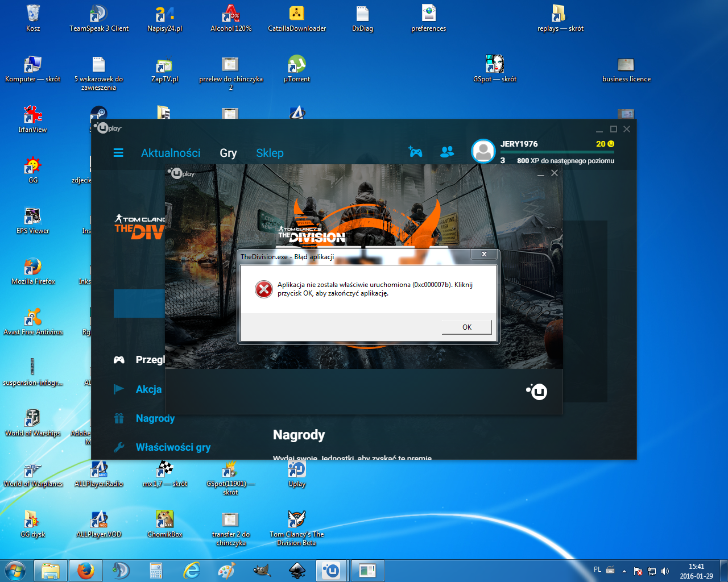728x582 pixels.
Task: Open the replays — skrót folder shortcut
Action: (560, 18)
